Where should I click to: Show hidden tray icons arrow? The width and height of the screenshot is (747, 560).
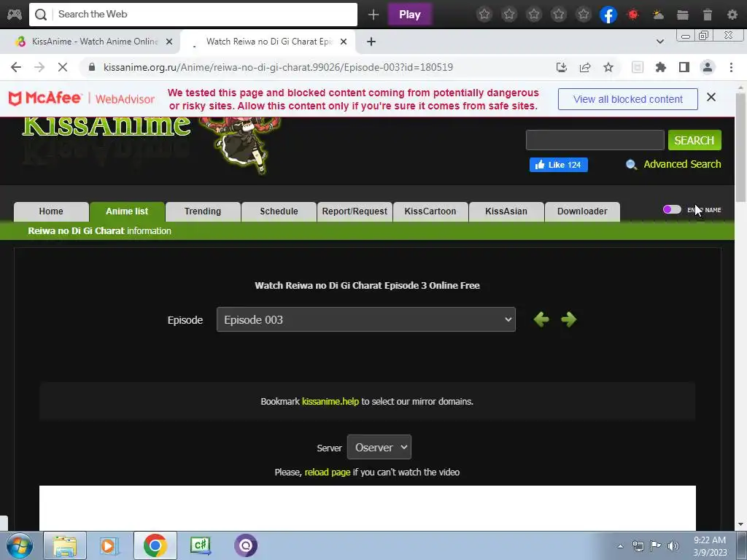(620, 546)
